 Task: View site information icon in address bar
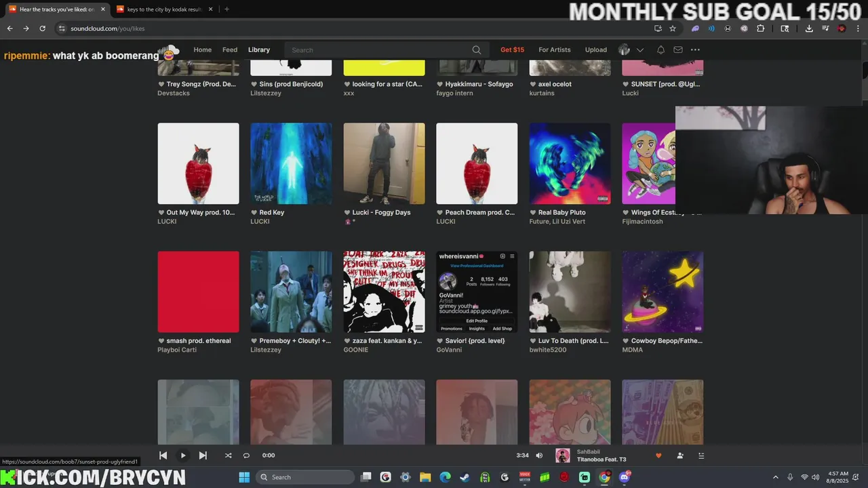tap(62, 28)
